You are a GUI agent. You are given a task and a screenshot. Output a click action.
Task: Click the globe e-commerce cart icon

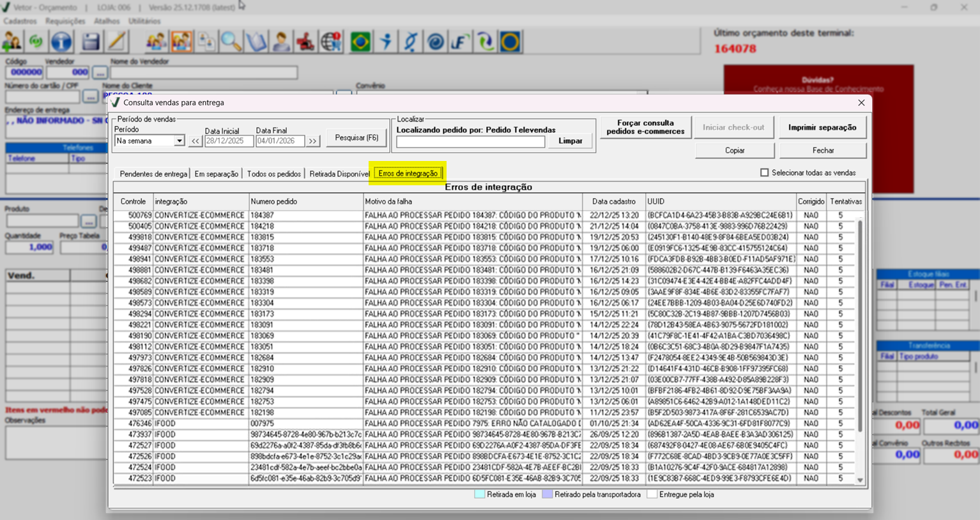point(331,42)
